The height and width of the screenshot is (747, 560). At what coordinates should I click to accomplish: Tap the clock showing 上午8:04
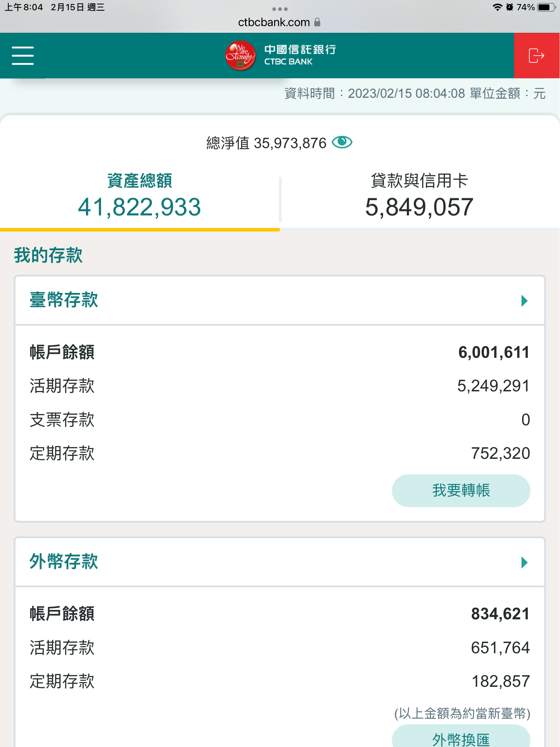[24, 7]
